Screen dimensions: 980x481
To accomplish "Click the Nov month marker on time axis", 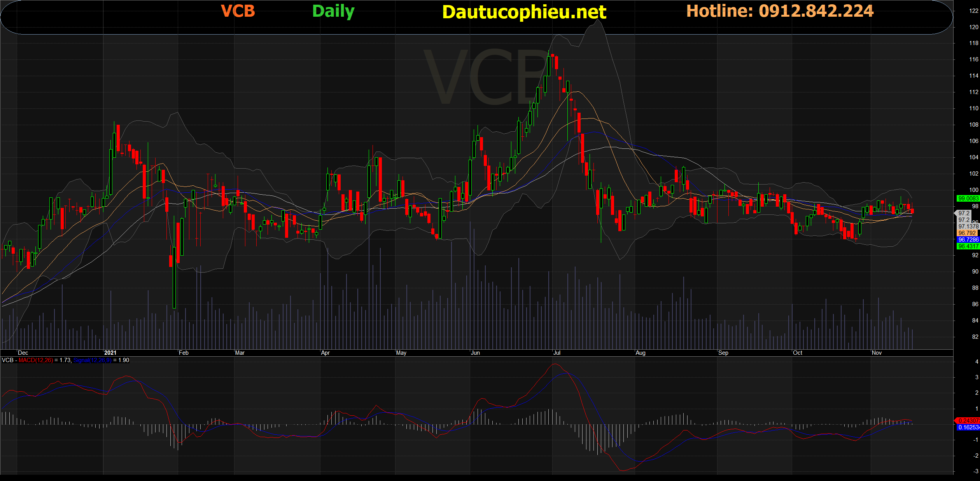I will [x=877, y=353].
